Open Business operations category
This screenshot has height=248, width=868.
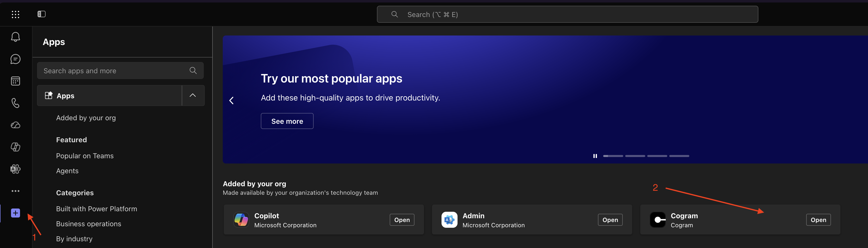tap(89, 224)
